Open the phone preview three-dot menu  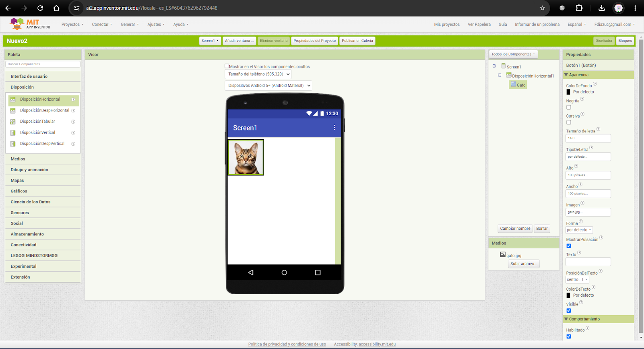pos(334,128)
